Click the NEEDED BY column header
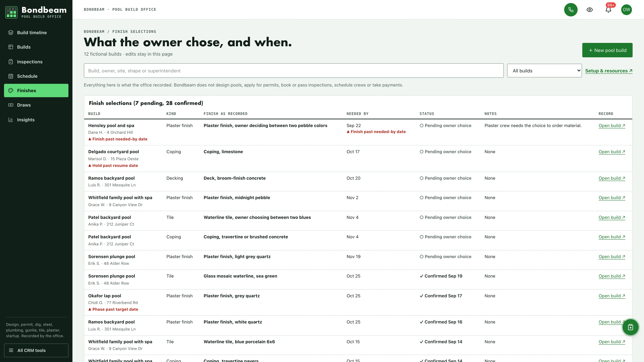The image size is (644, 362). tap(357, 114)
